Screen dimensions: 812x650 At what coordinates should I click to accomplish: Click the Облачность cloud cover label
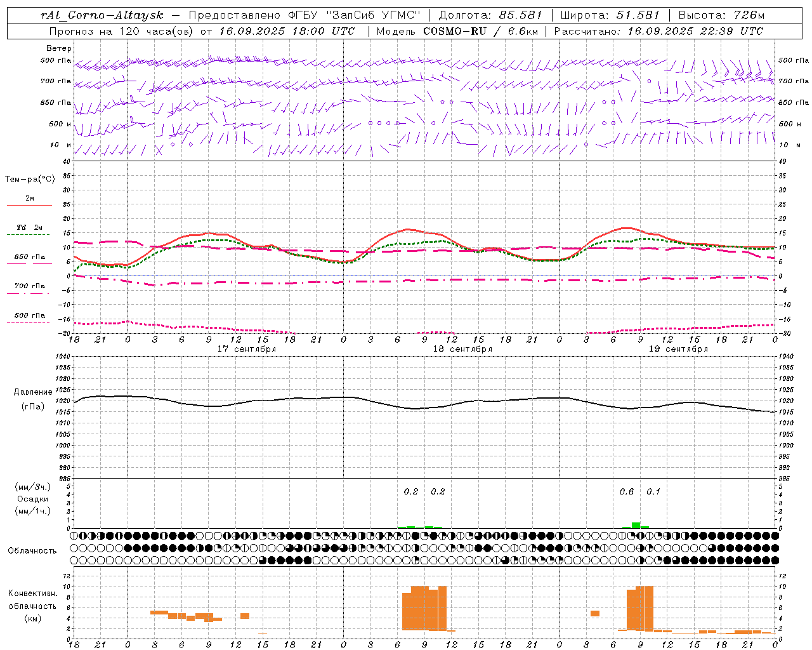[32, 550]
